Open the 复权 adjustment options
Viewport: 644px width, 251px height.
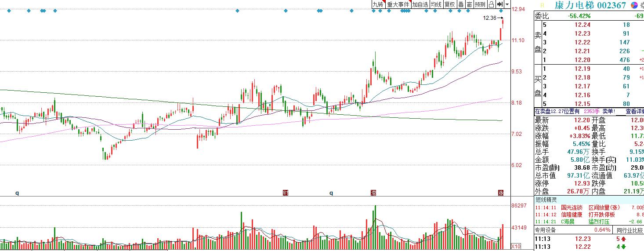pos(449,4)
